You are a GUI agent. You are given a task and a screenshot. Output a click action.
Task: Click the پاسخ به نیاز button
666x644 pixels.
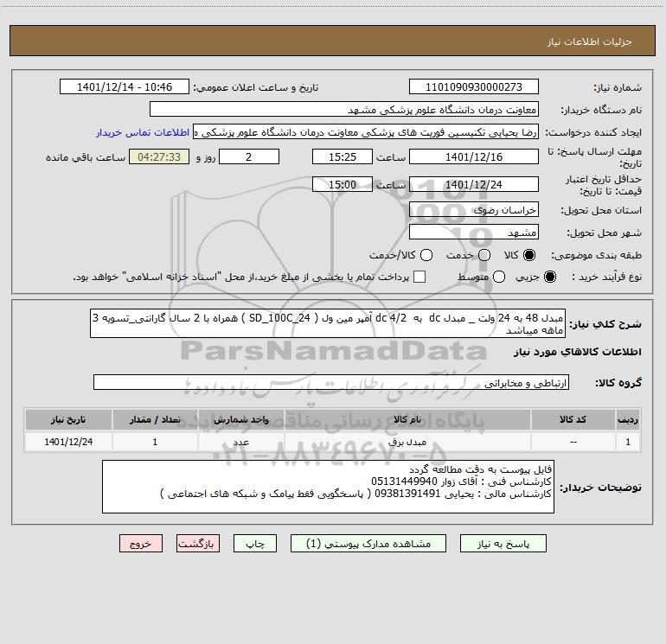tap(503, 544)
